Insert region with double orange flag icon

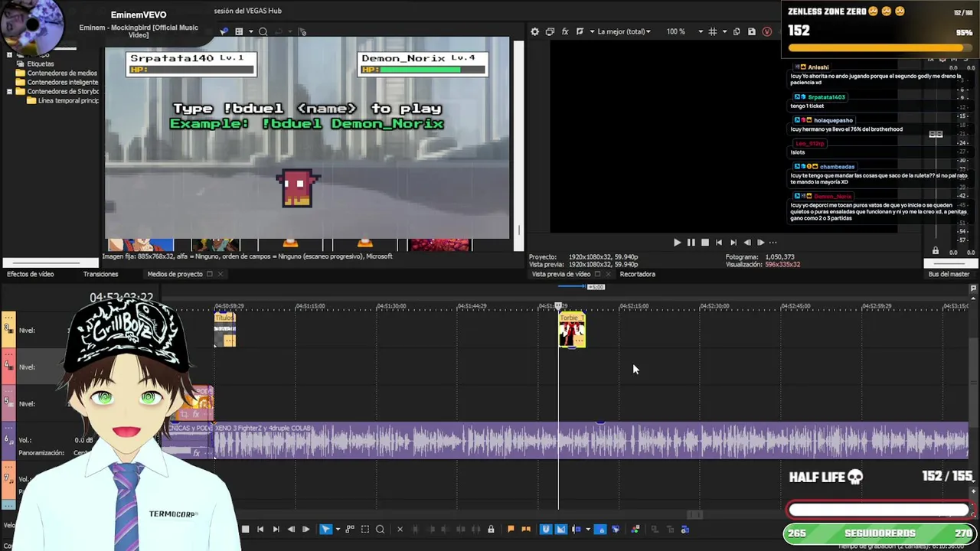525,529
